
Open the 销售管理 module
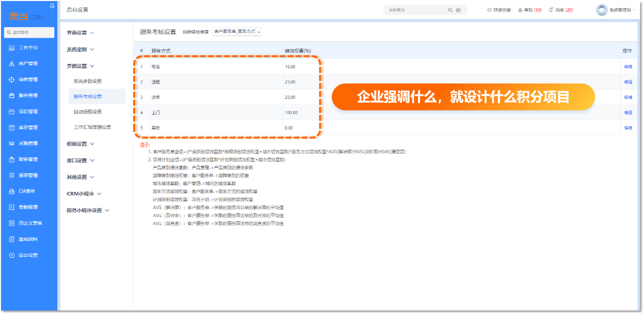[x=28, y=79]
